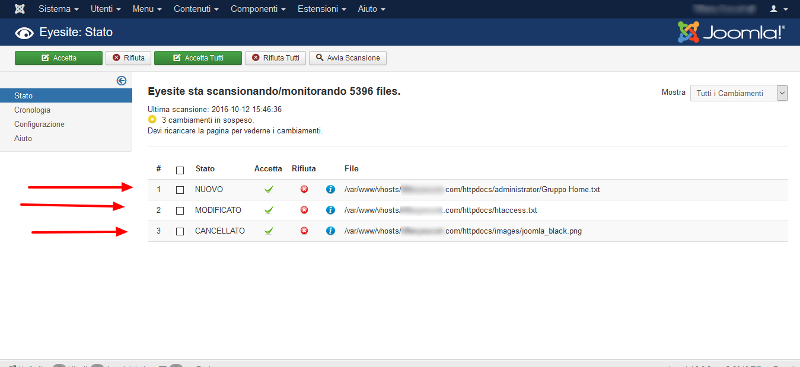Show info for the htaccess.txt file
This screenshot has height=367, width=800.
coord(330,210)
